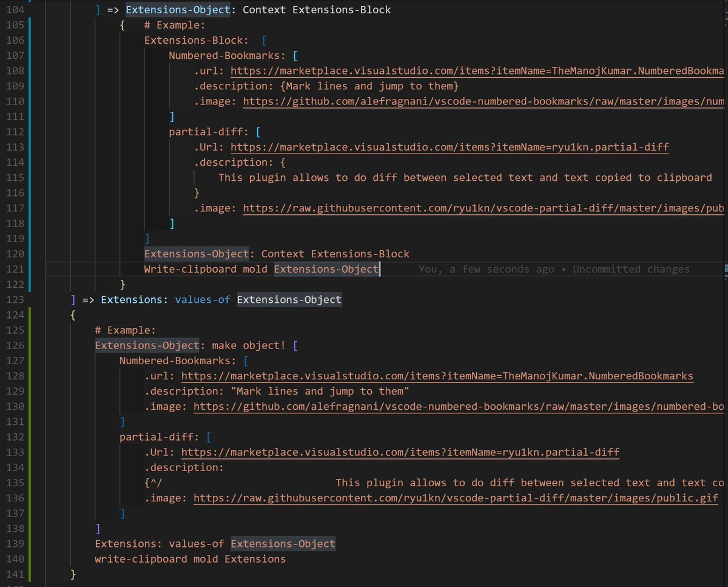Click the overview ruler marker beside line 121

[x=726, y=269]
